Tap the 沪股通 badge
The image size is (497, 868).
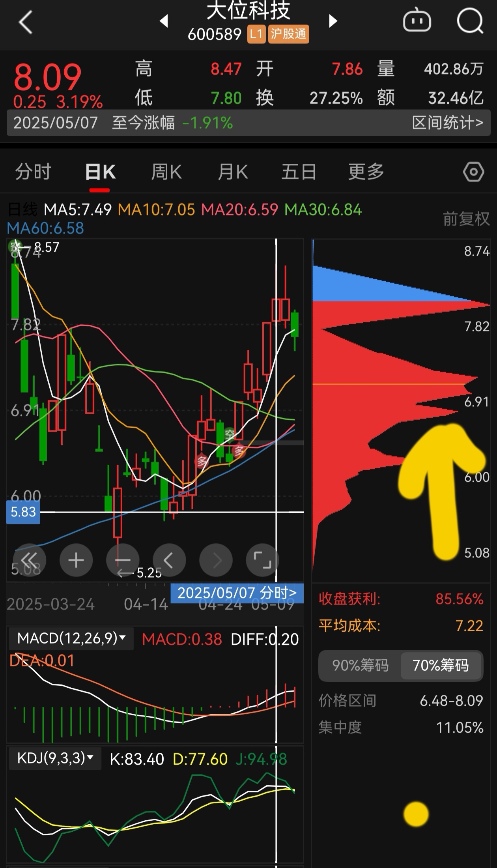pyautogui.click(x=288, y=34)
